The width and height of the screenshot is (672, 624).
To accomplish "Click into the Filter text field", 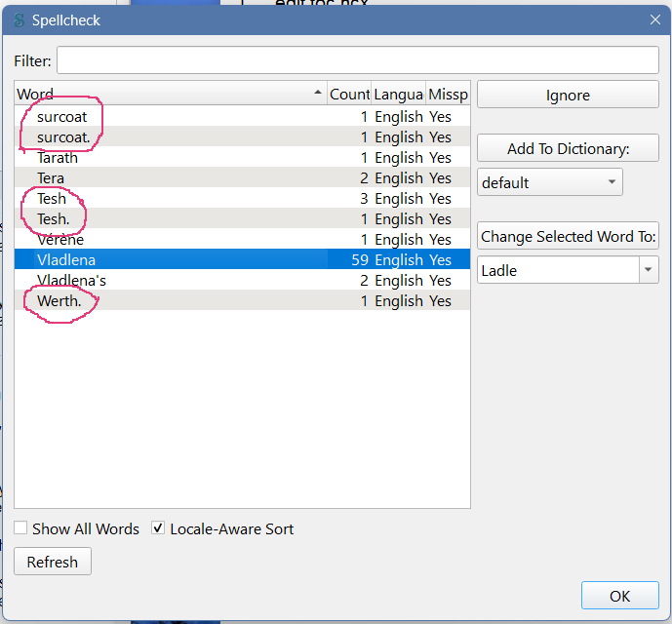I will pyautogui.click(x=357, y=60).
